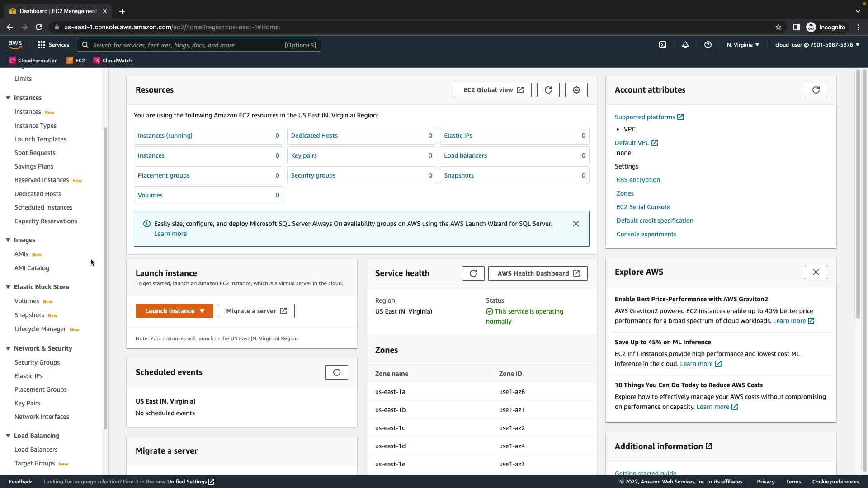
Task: Refresh the Account attributes panel
Action: click(x=816, y=90)
